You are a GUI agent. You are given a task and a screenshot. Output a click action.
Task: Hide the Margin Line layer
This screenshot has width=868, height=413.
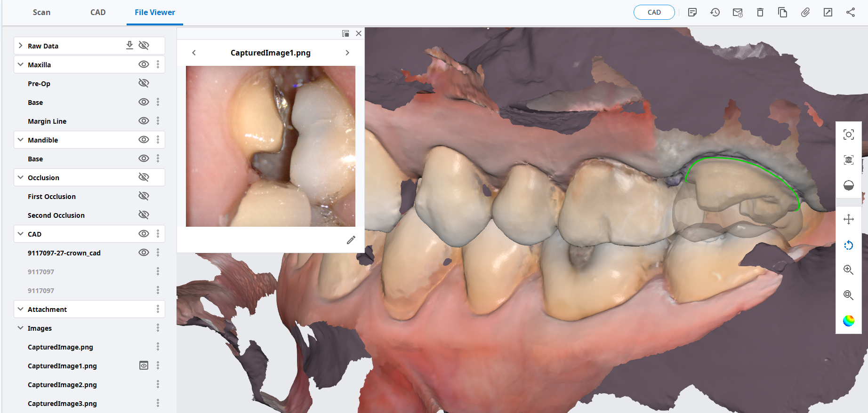144,121
